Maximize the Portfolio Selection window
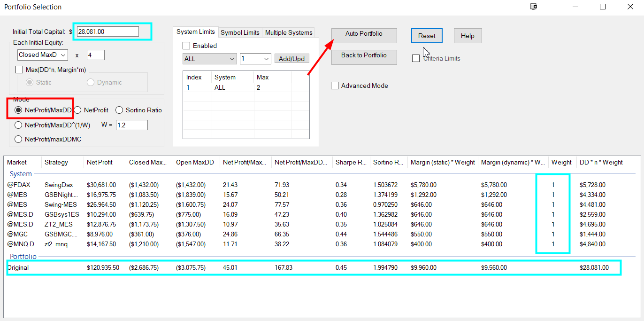 pos(603,7)
